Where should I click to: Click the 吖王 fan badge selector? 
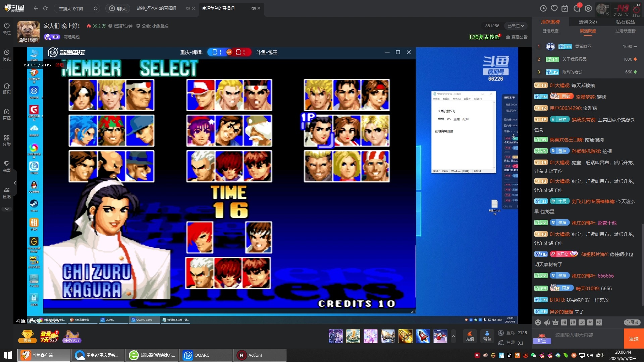click(542, 339)
